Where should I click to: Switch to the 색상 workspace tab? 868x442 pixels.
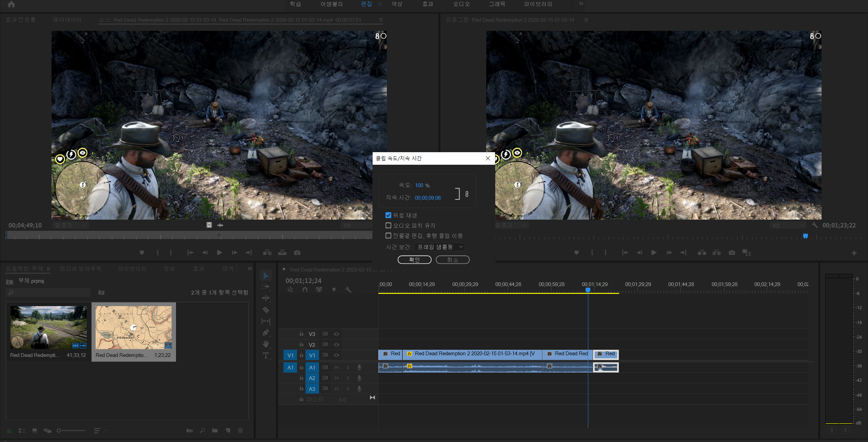[x=397, y=4]
